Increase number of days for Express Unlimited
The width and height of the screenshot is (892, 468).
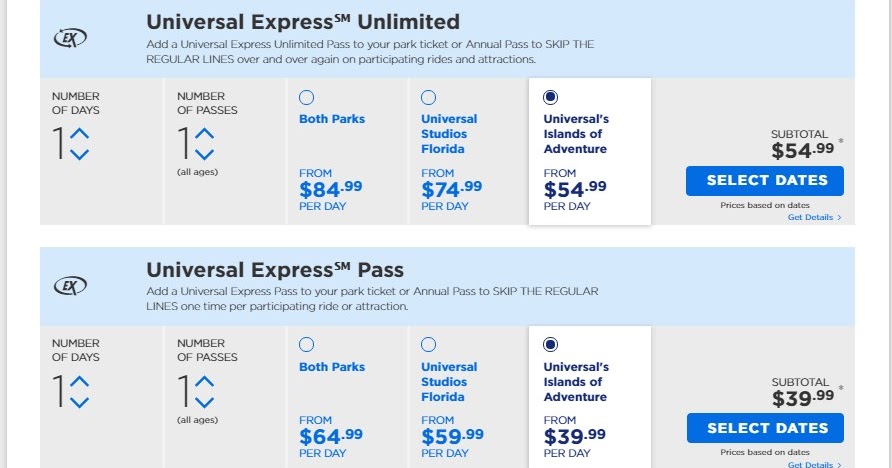pyautogui.click(x=80, y=133)
